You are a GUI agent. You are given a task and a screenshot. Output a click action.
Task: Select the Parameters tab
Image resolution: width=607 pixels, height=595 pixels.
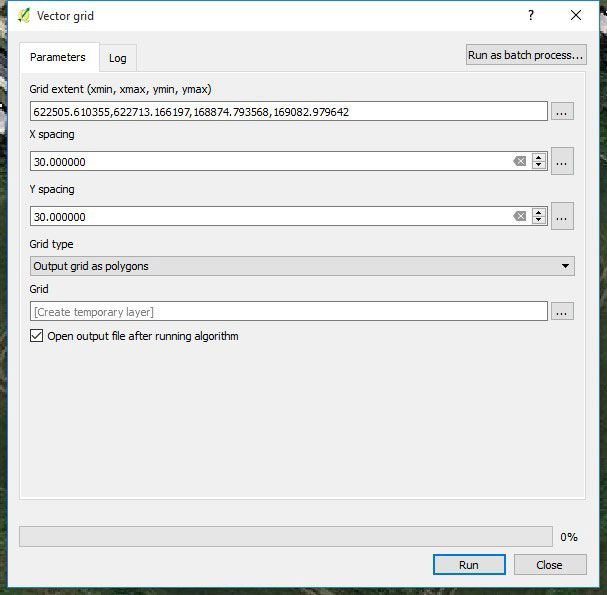tap(58, 57)
